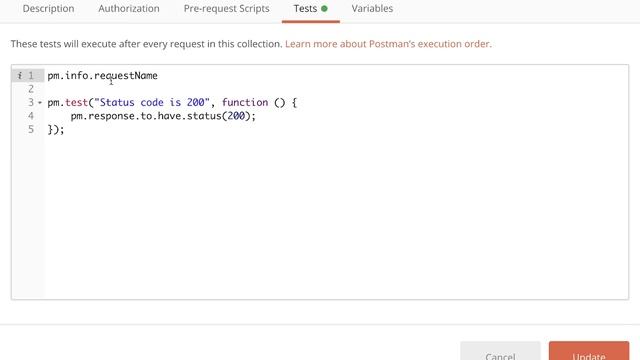The image size is (640, 360).
Task: Click the green dot beside Tests
Action: [324, 9]
